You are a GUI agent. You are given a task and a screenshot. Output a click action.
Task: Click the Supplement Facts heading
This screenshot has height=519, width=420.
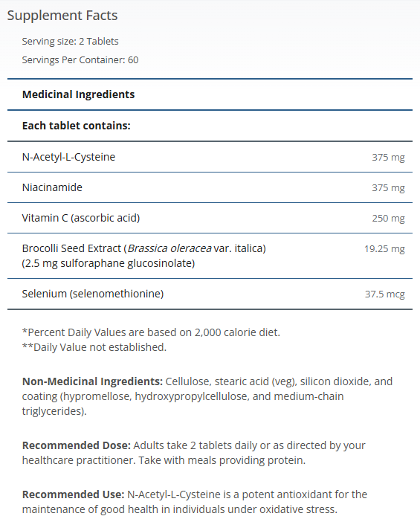pos(62,16)
